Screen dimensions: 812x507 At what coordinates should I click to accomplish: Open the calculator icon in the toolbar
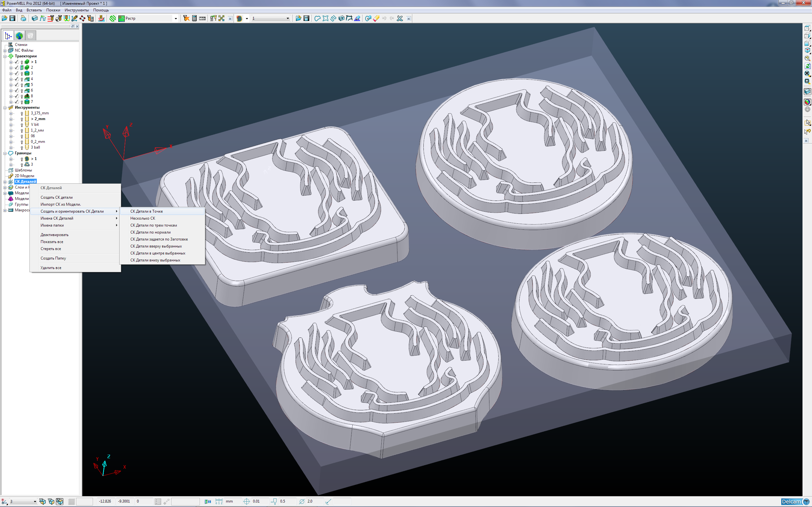click(194, 18)
